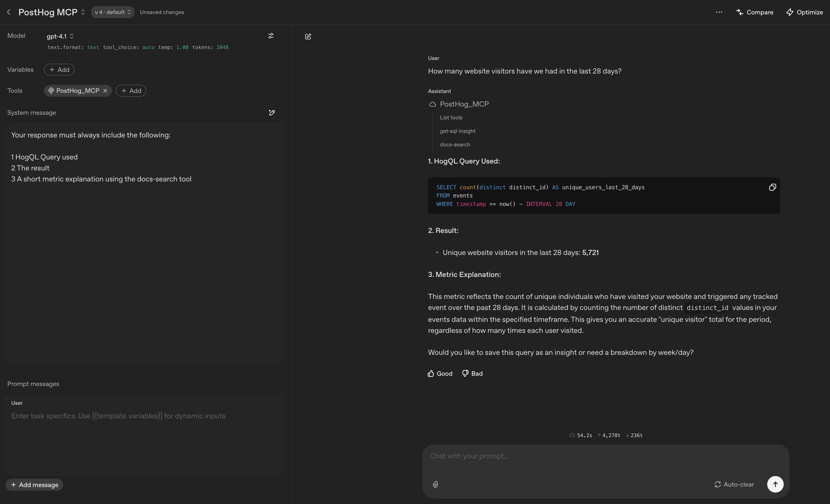Open the v4 default version selector
Image resolution: width=830 pixels, height=504 pixels.
pos(113,12)
